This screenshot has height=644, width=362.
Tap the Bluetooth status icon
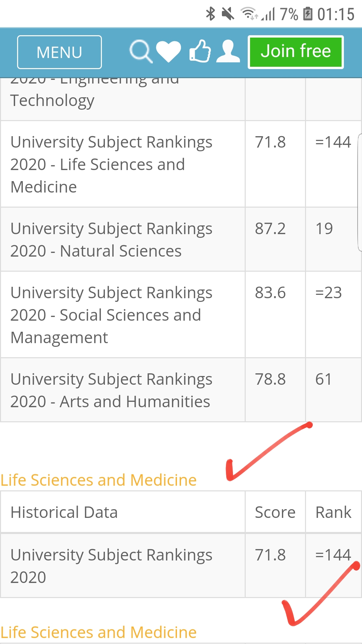click(x=210, y=14)
